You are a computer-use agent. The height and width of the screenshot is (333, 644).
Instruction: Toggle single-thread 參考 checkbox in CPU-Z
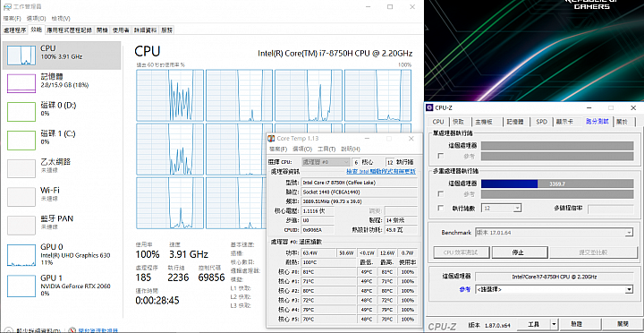[x=441, y=157]
